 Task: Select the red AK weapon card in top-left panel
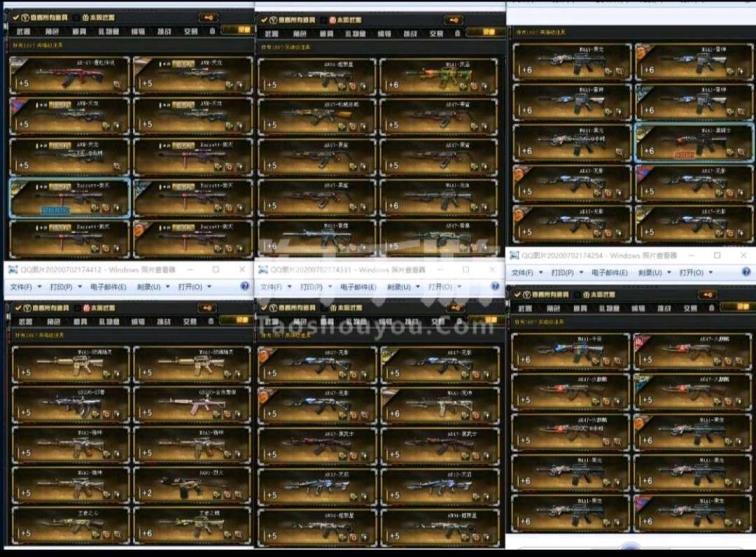click(x=69, y=75)
